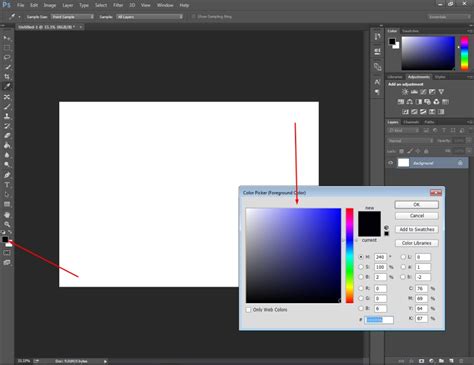The height and width of the screenshot is (365, 474).
Task: Select the Lasso tool
Action: 7,57
